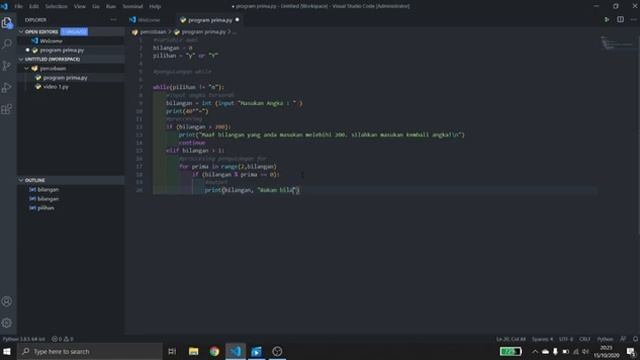Open the Extensions view
The image size is (640, 360).
pyautogui.click(x=7, y=109)
